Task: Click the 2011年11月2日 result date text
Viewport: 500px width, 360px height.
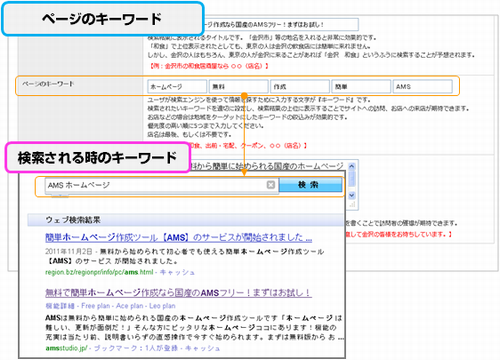Action: [69, 251]
